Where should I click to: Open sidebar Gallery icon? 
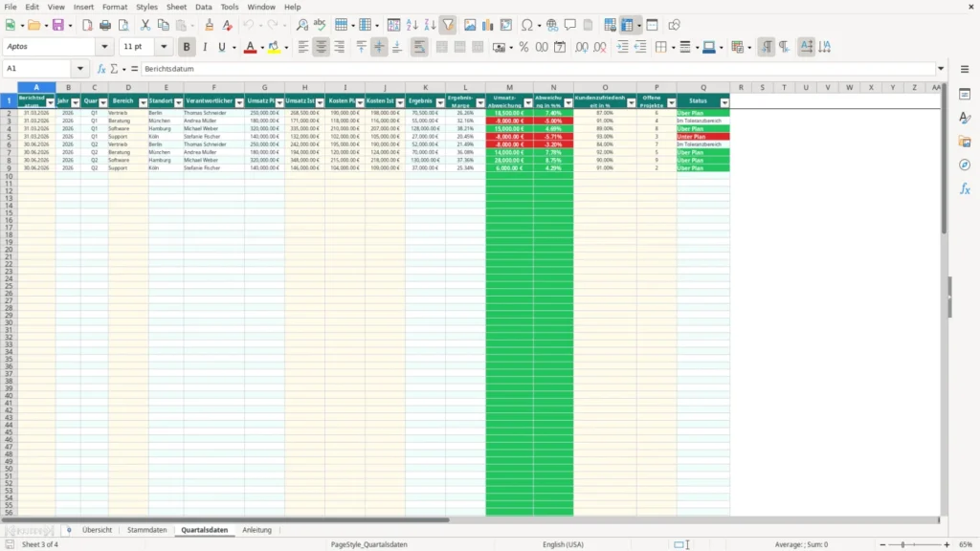click(965, 142)
